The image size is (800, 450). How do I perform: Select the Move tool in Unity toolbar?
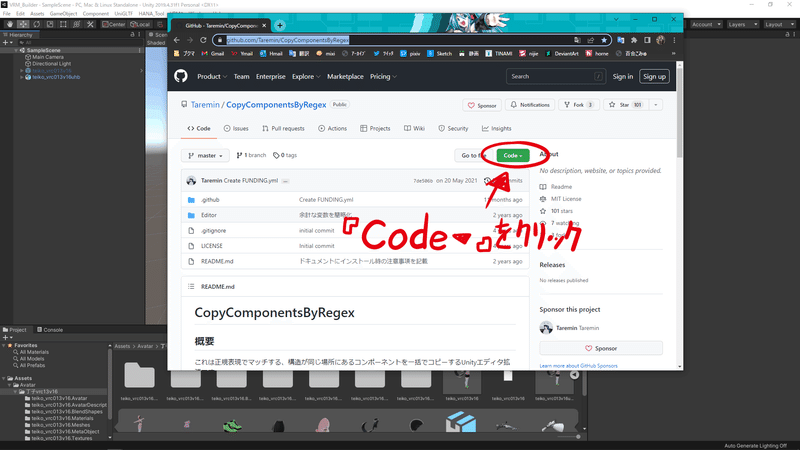pos(23,24)
